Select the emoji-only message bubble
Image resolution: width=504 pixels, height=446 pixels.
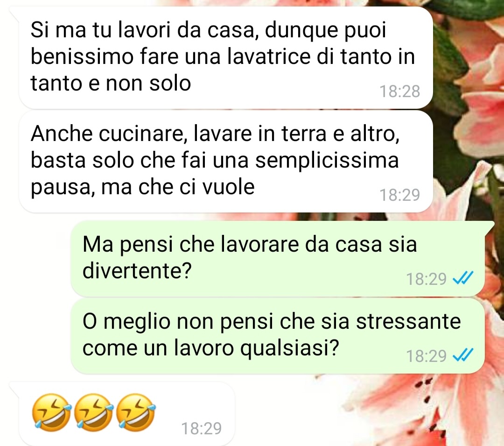point(127,413)
